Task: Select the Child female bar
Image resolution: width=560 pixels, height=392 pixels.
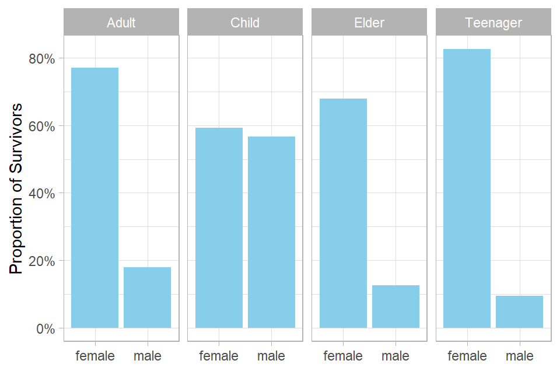Action: [x=219, y=228]
